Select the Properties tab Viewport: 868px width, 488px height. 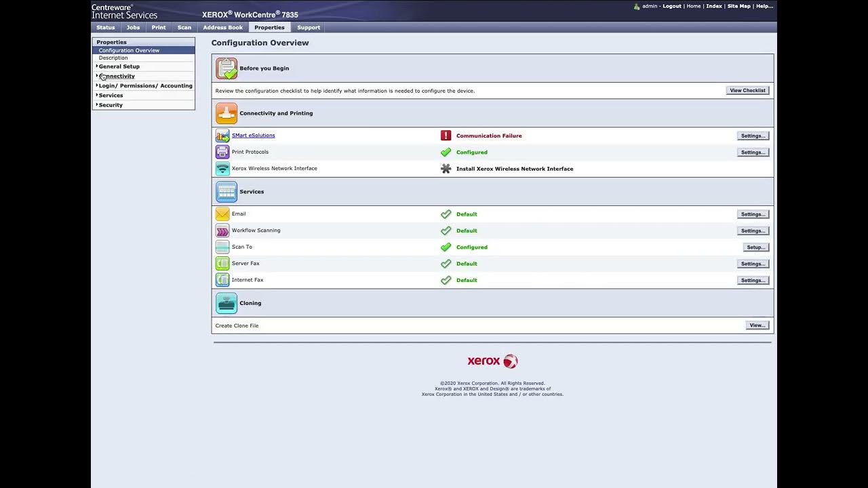[x=269, y=28]
